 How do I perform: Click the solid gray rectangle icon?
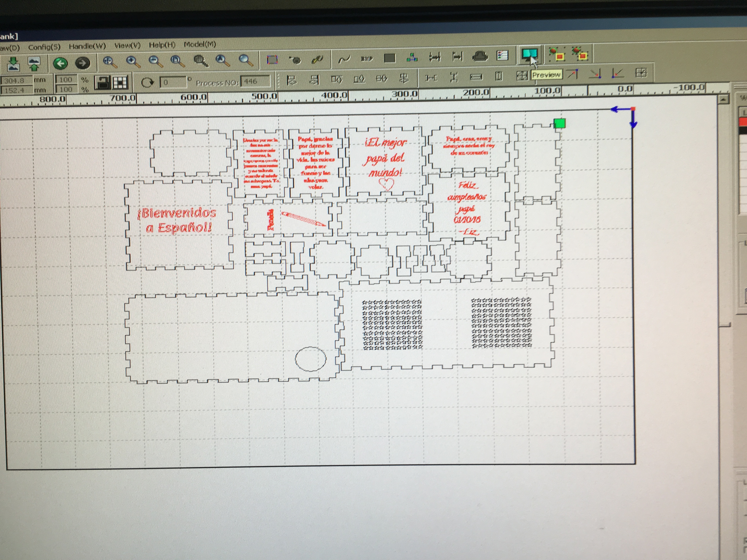coord(389,58)
